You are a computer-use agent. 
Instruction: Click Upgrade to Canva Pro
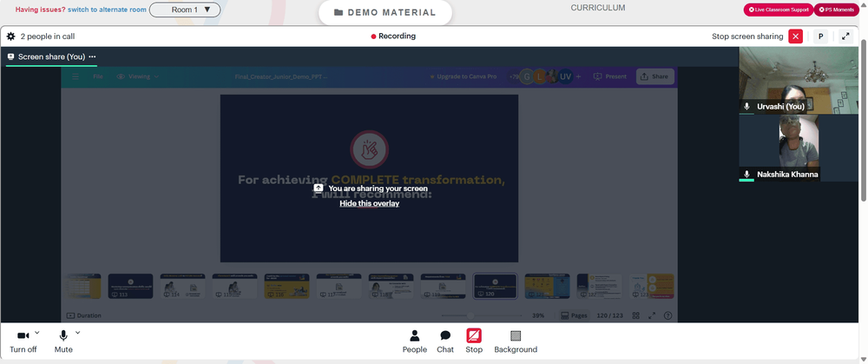tap(464, 76)
